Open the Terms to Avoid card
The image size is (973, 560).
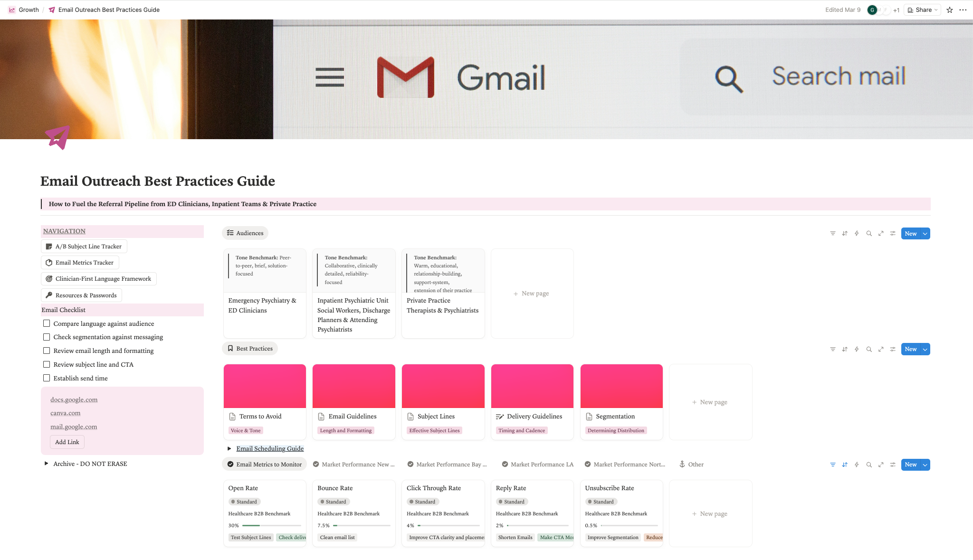260,417
